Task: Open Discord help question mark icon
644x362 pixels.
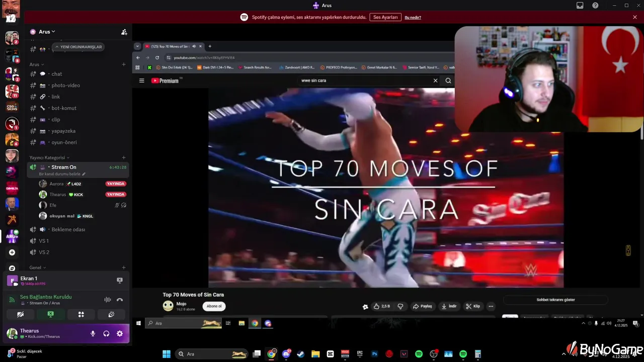Action: (595, 6)
